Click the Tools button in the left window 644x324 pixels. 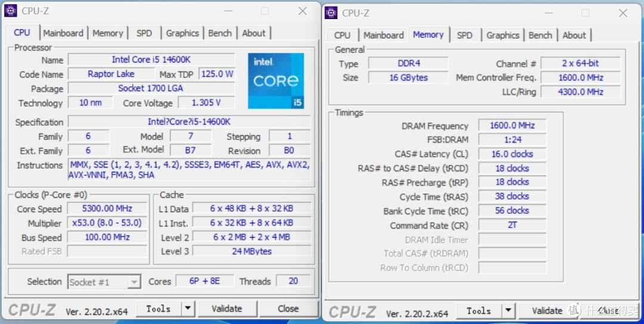pyautogui.click(x=159, y=309)
